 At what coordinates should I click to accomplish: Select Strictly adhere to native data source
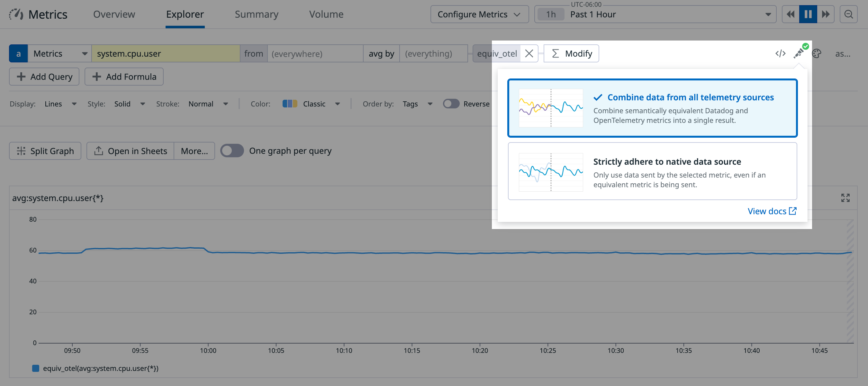point(652,171)
